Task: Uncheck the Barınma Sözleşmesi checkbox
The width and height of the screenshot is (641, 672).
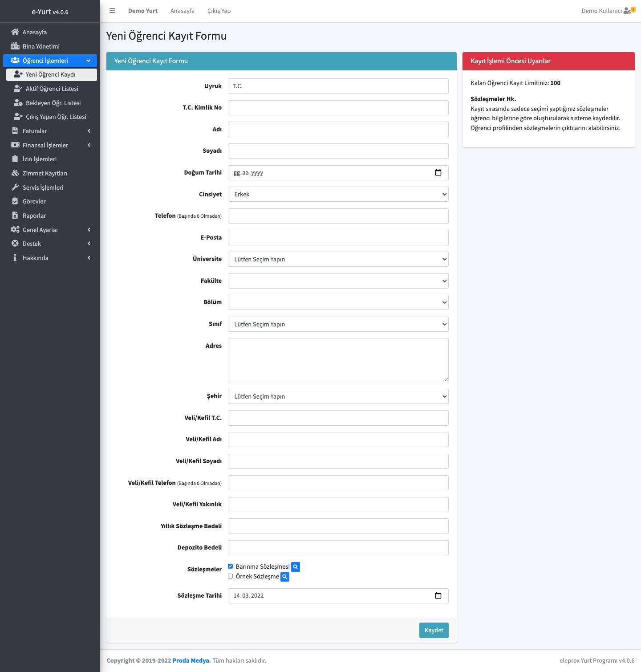Action: (x=231, y=566)
